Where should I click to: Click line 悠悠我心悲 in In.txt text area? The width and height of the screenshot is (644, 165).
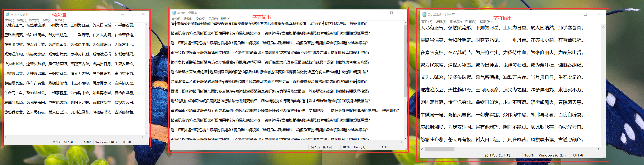point(70,112)
